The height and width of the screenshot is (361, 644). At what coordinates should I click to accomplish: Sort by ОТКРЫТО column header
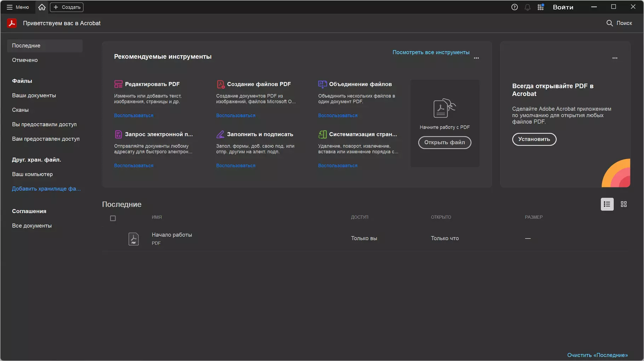[441, 217]
